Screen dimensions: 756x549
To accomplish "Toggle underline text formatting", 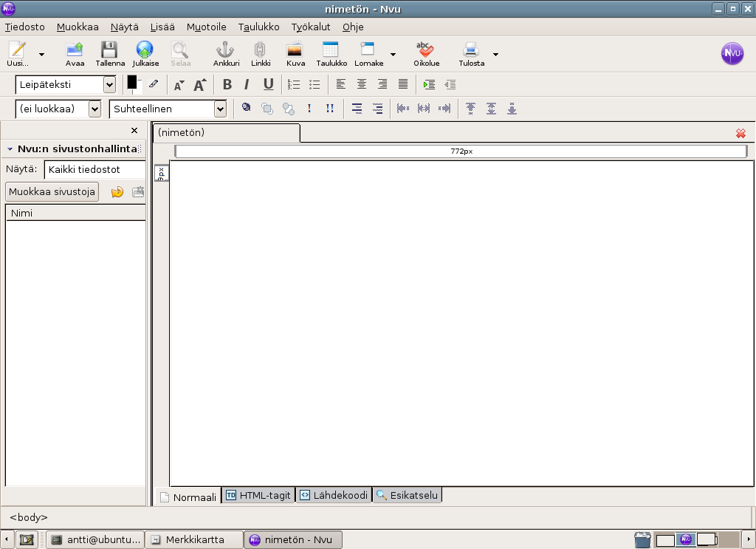I will [x=268, y=84].
